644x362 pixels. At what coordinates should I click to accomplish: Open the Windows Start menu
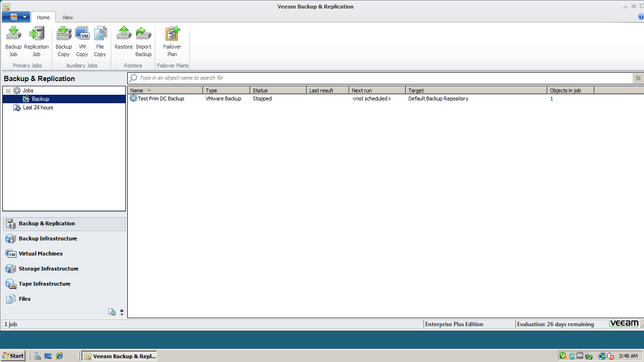pyautogui.click(x=13, y=356)
